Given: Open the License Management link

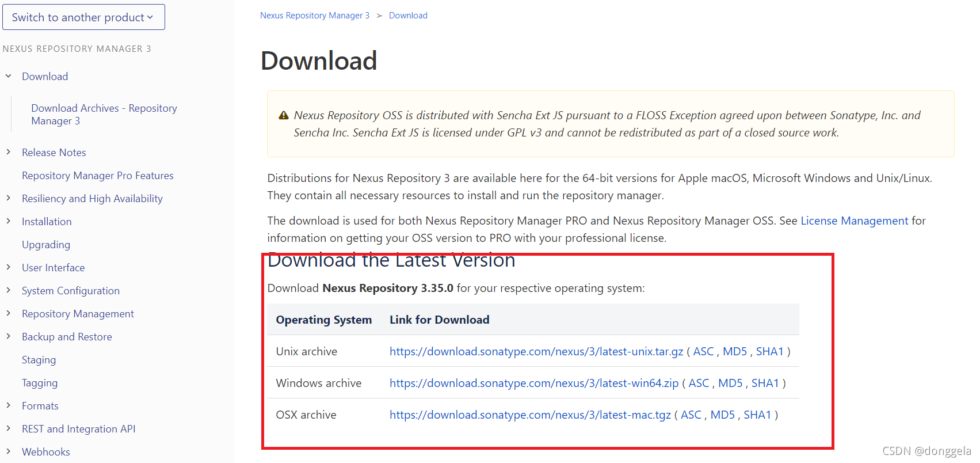Looking at the screenshot, I should (855, 221).
